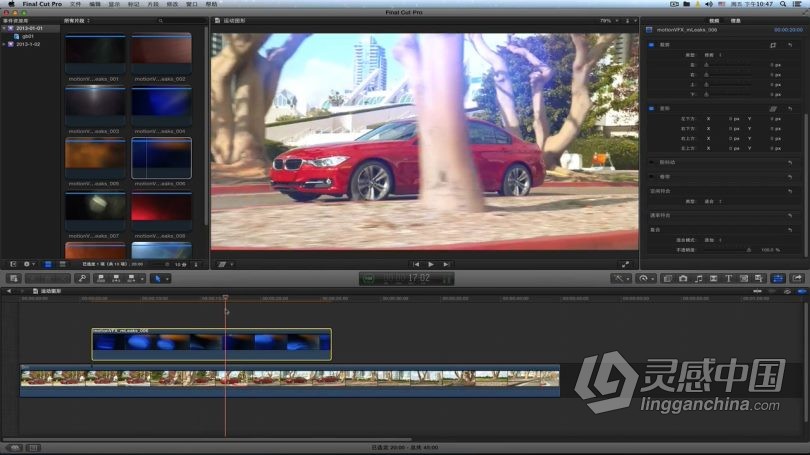Open the keyword editor key icon
810x455 pixels.
pyautogui.click(x=82, y=278)
